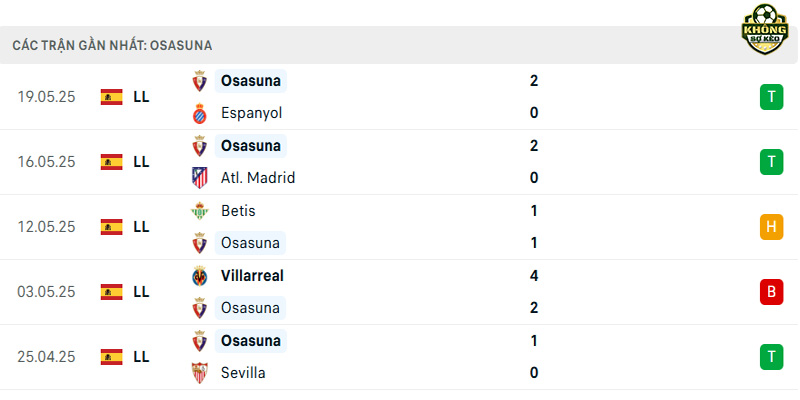
Task: Click the green T badge for Espanyol match
Action: 771,97
